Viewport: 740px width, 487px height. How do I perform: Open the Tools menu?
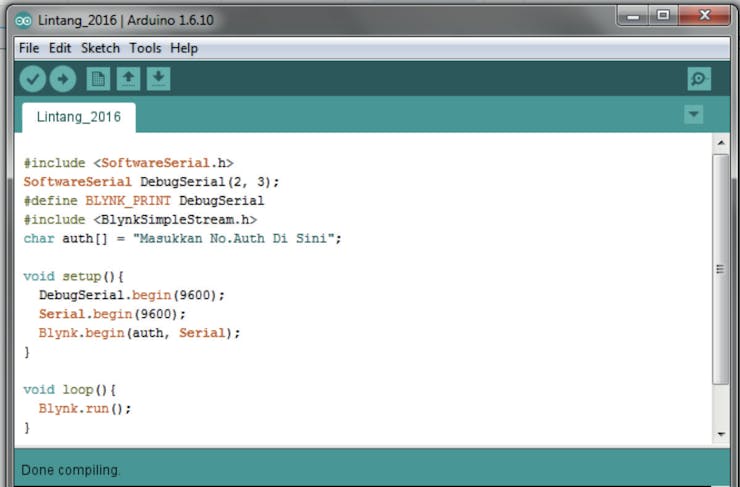[x=145, y=48]
